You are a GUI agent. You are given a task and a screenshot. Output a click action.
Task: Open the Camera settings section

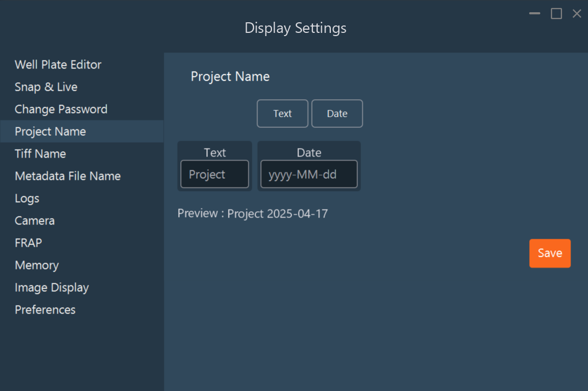pos(34,221)
